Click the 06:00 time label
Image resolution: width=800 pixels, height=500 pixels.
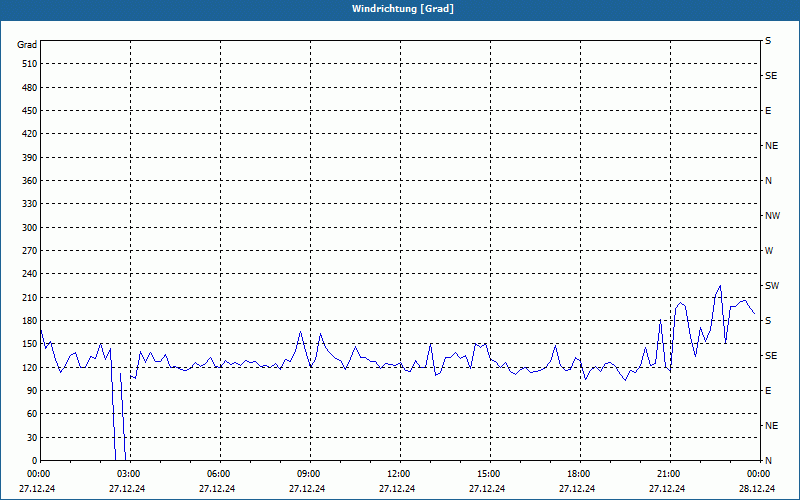click(x=218, y=474)
